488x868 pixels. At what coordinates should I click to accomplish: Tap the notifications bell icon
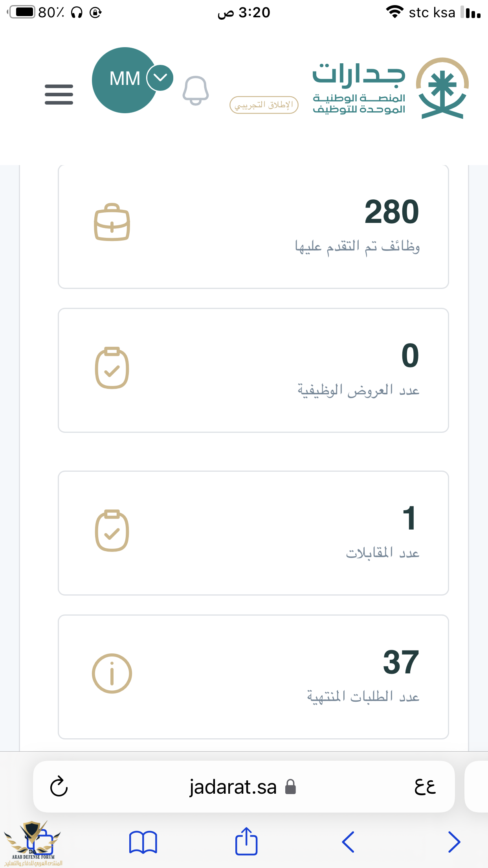[x=196, y=90]
